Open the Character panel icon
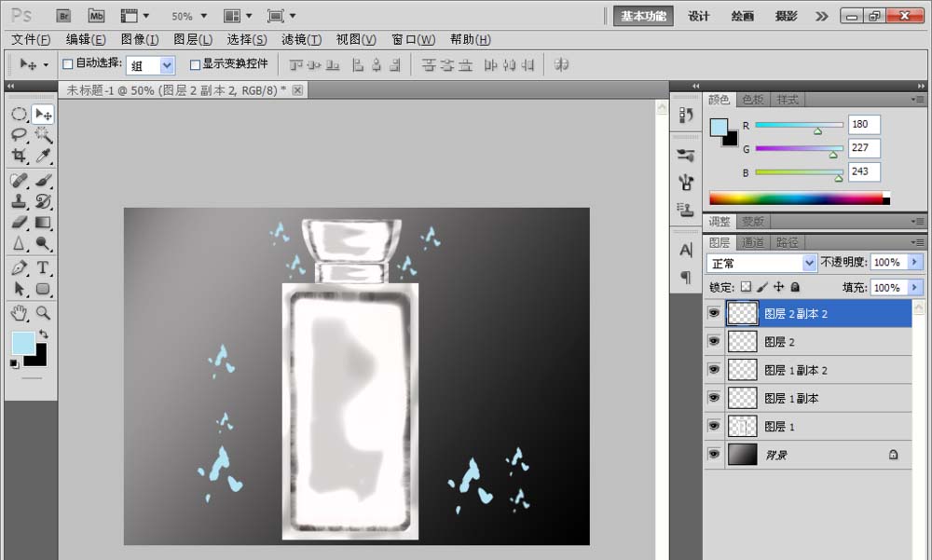 point(686,251)
